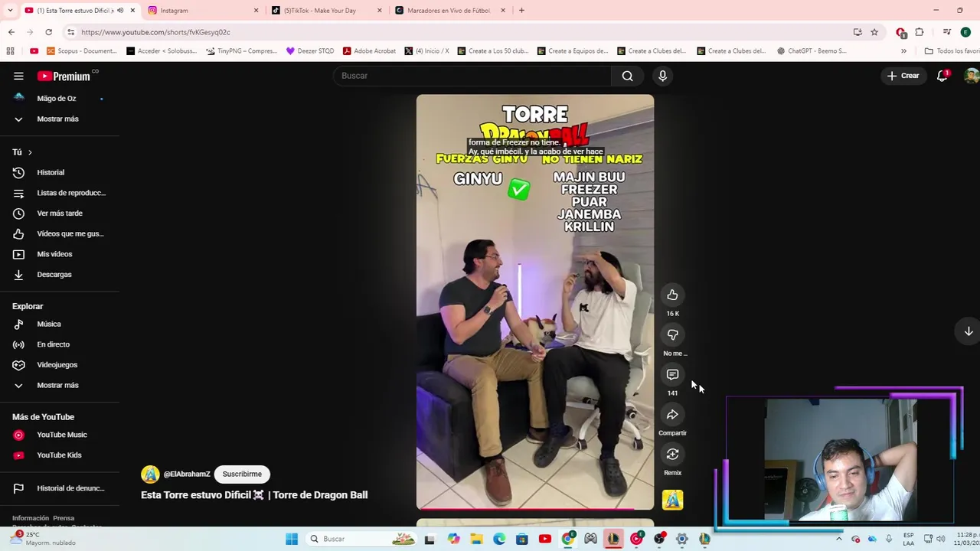Screen dimensions: 980x551
Task: Focus the YouTube Buscar search field
Action: click(x=472, y=76)
